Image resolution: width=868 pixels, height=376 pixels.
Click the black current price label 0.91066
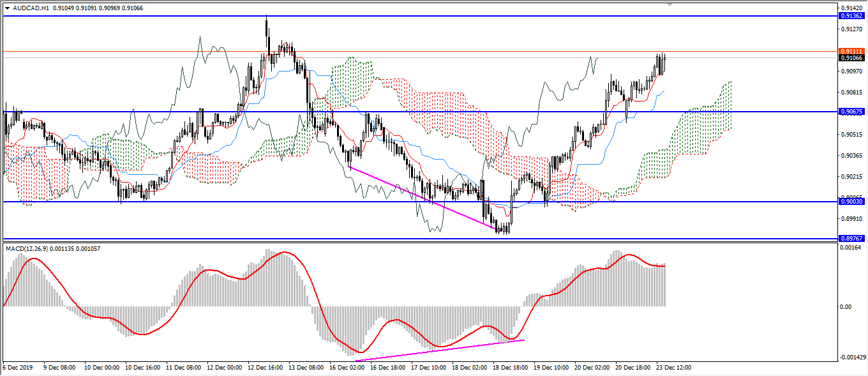(x=851, y=58)
